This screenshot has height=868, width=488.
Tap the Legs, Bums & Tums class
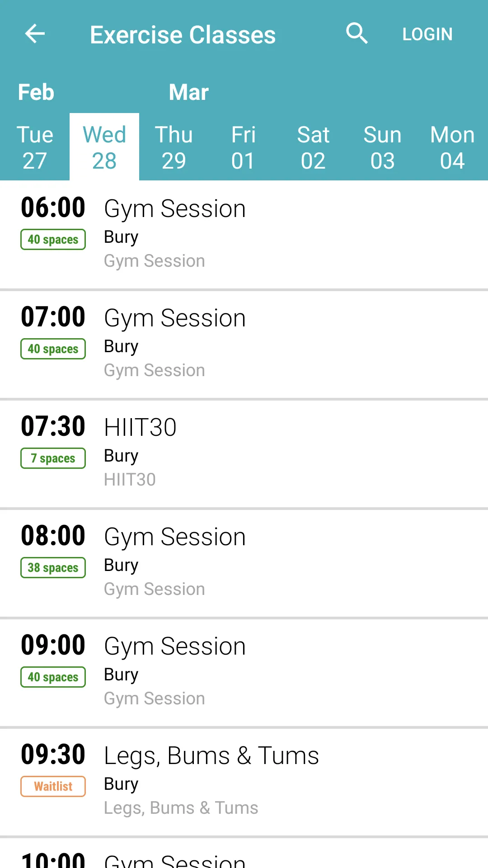244,781
